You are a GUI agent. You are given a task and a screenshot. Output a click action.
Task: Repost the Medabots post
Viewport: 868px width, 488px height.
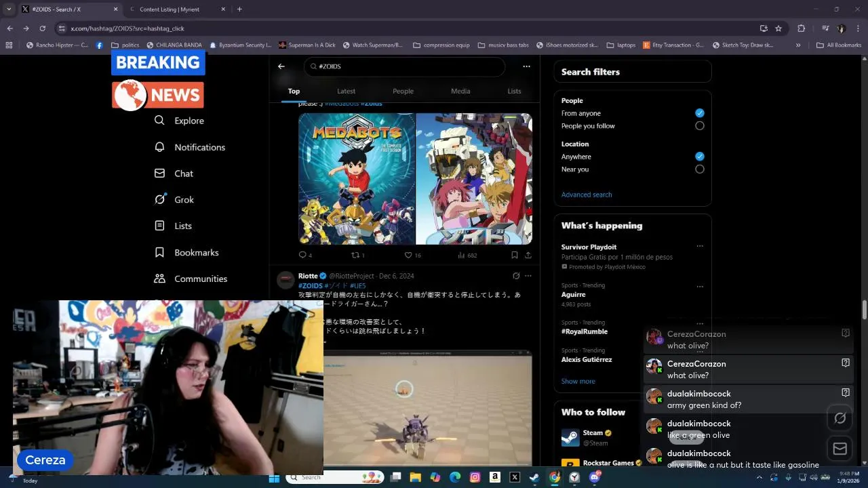coord(357,255)
